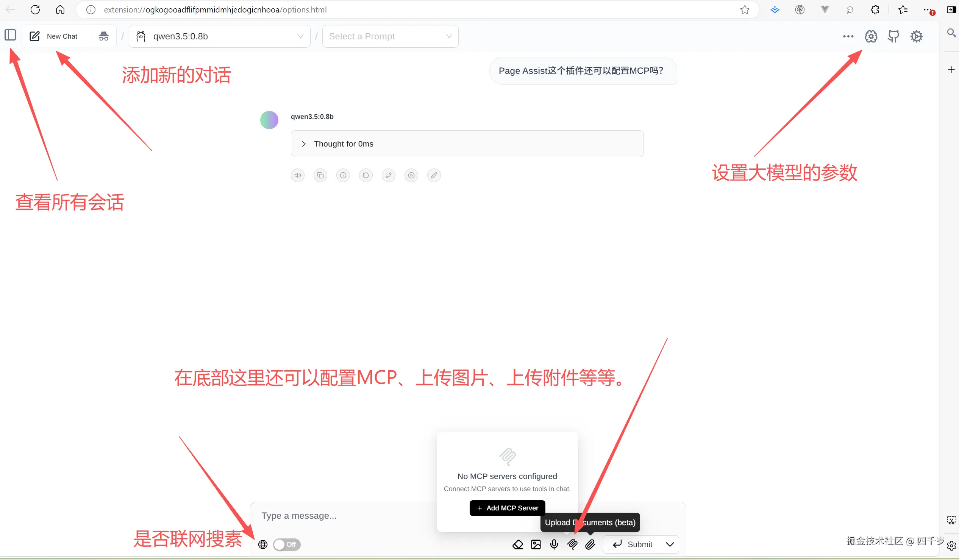Copy the model response

320,175
